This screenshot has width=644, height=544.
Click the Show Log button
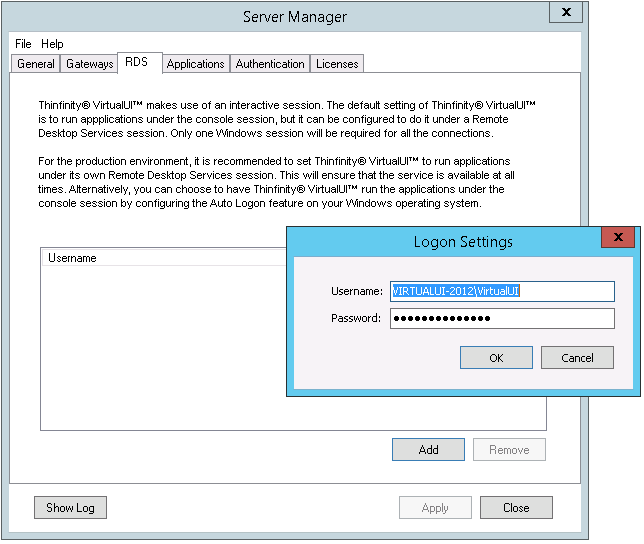click(x=70, y=507)
